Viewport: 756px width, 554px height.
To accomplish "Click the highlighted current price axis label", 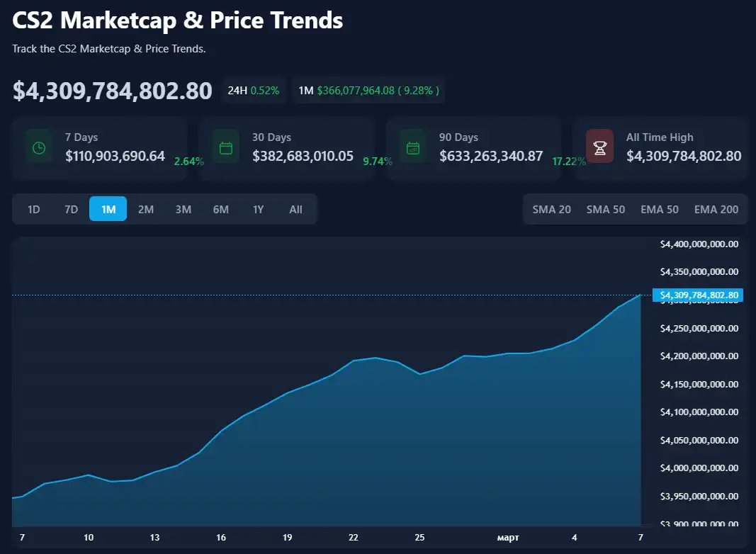I will (696, 295).
